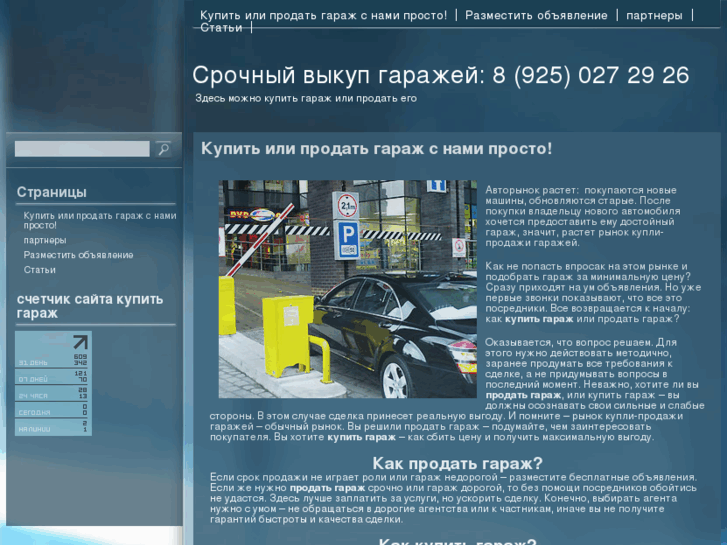
Task: Click article heading 'Купить или продать гараж с нами просто!'
Action: click(376, 149)
